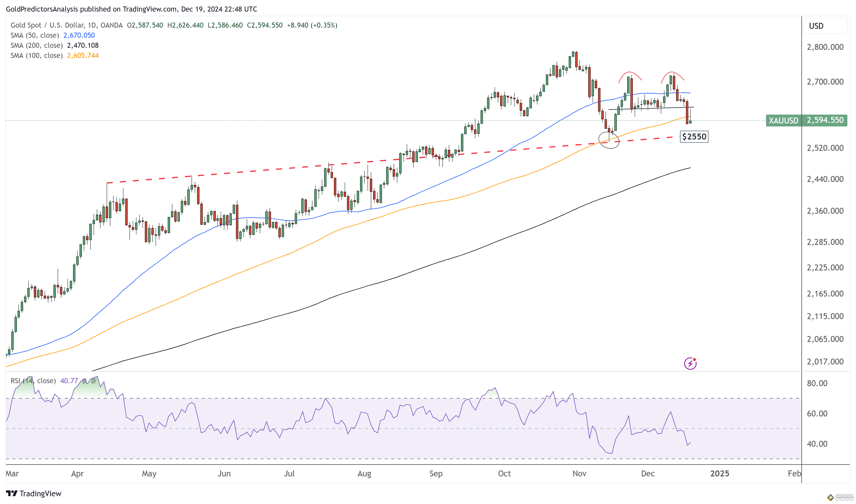Click the Nov label on time axis
Screen dimensions: 856x504
click(x=579, y=473)
